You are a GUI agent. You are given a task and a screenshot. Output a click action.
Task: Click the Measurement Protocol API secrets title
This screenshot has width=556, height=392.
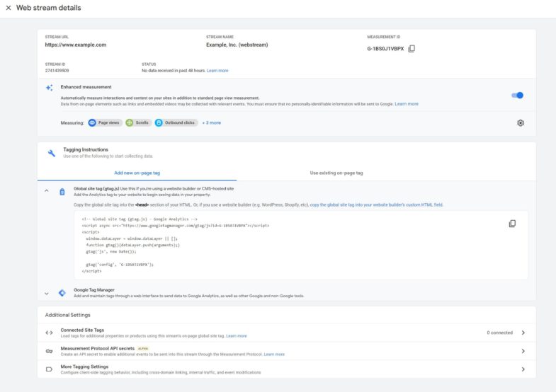98,348
